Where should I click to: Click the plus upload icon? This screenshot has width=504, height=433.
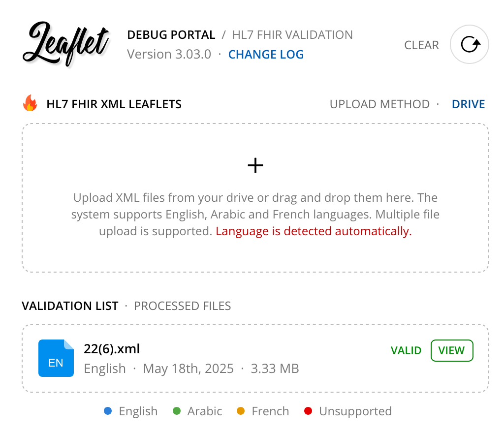[255, 165]
